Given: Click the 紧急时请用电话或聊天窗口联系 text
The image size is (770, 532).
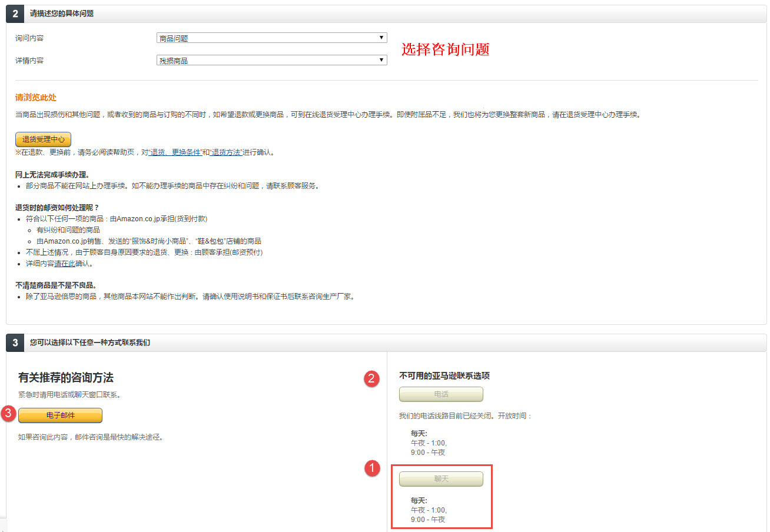Looking at the screenshot, I should point(69,395).
